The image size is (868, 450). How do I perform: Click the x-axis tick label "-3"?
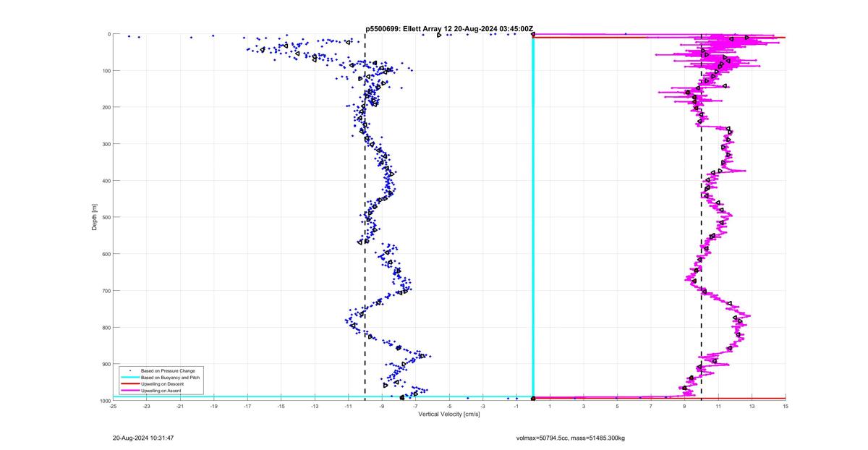pyautogui.click(x=482, y=406)
